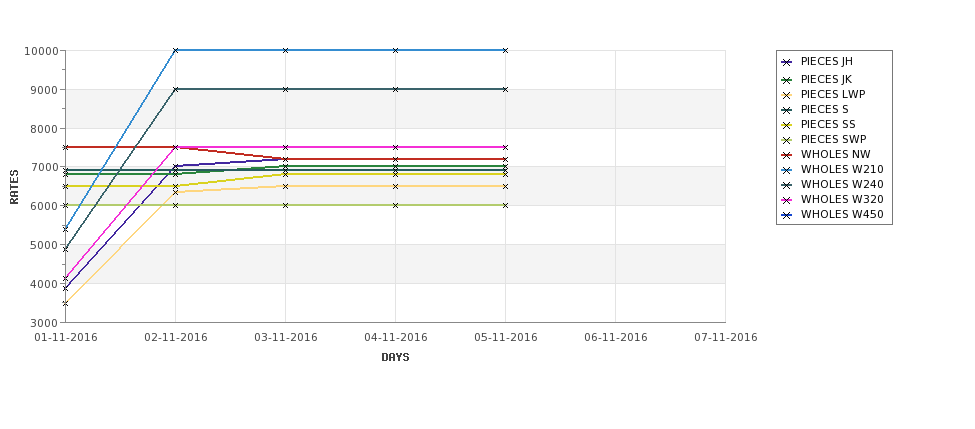Click the 03-11-2016 axis date label

[285, 338]
